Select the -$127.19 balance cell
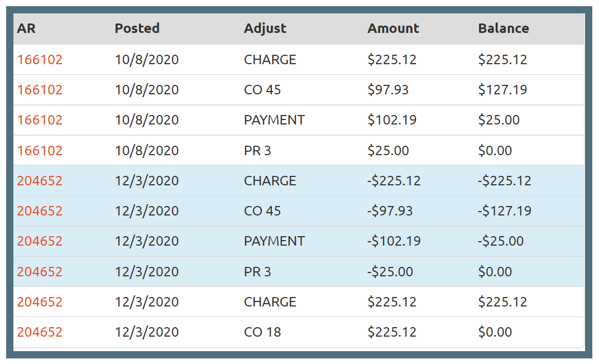The width and height of the screenshot is (599, 364). click(x=505, y=211)
